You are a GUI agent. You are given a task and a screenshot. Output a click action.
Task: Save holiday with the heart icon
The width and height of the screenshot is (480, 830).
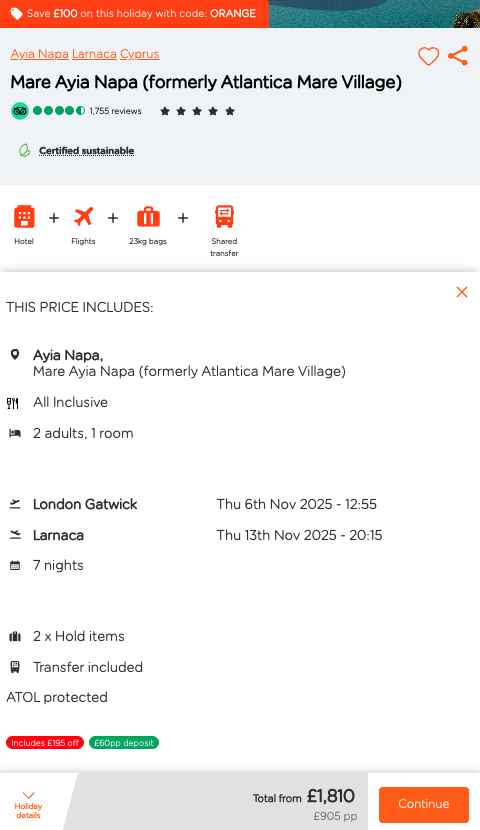click(428, 56)
